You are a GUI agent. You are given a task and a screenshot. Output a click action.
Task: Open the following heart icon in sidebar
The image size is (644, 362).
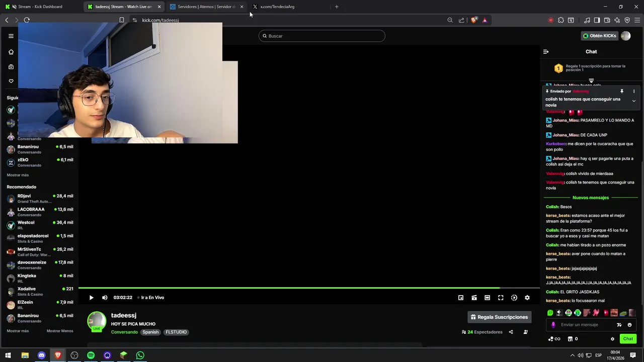(x=11, y=81)
